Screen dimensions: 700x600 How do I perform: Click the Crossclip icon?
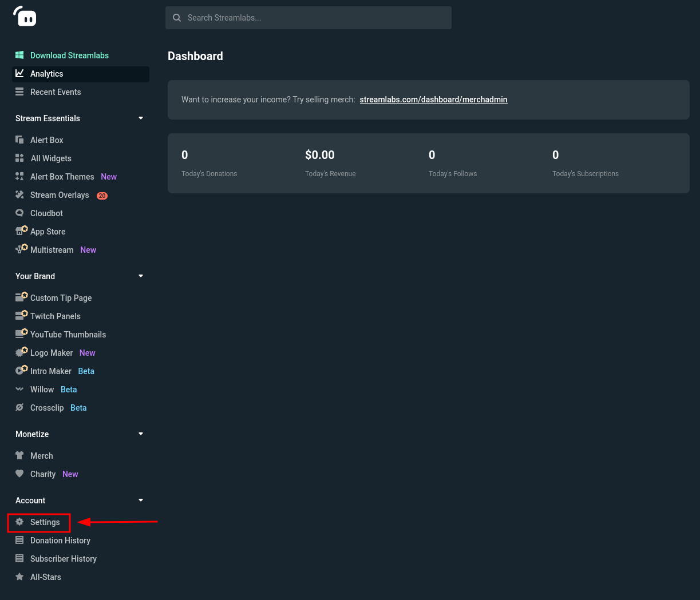(x=19, y=407)
